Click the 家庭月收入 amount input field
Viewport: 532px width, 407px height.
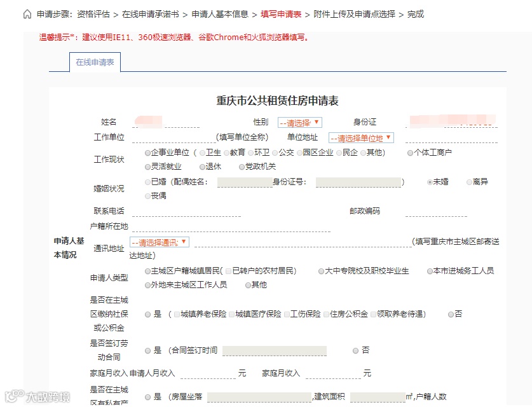coord(333,373)
